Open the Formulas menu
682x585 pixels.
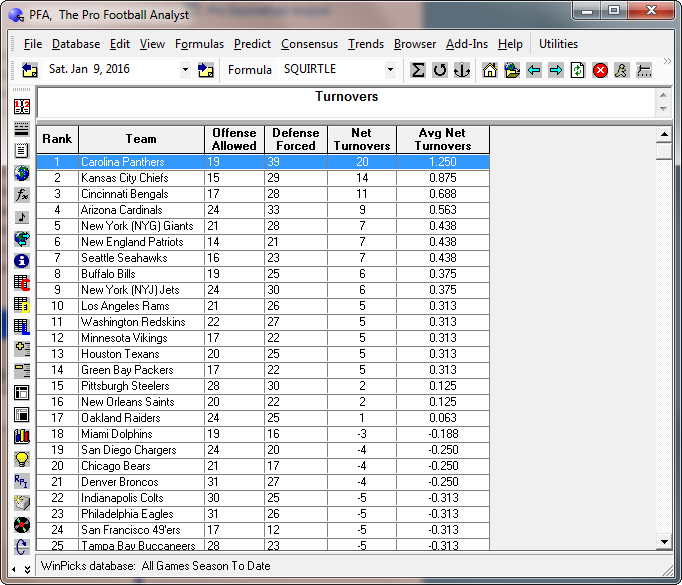199,44
